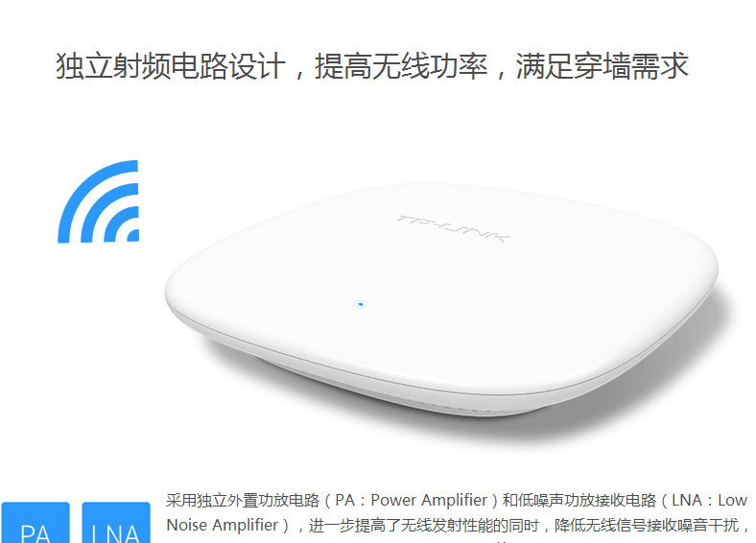756x543 pixels.
Task: Click the middle arc of the WiFi icon
Action: 108,212
